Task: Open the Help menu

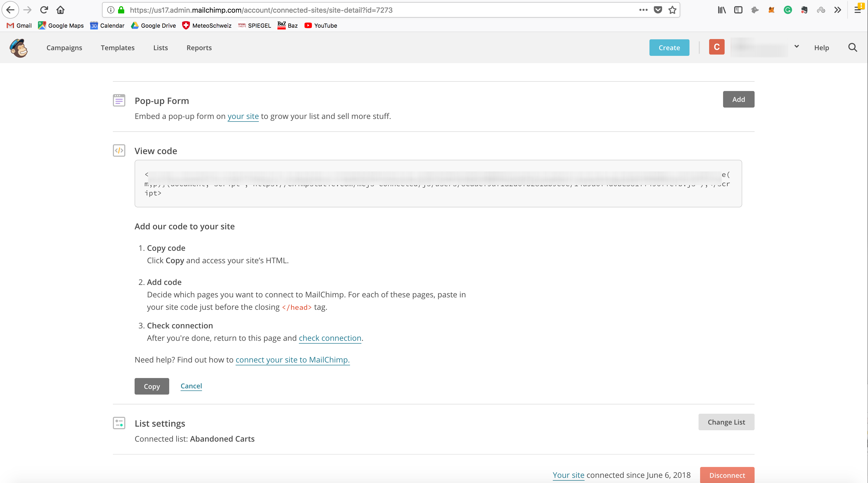Action: pos(822,48)
